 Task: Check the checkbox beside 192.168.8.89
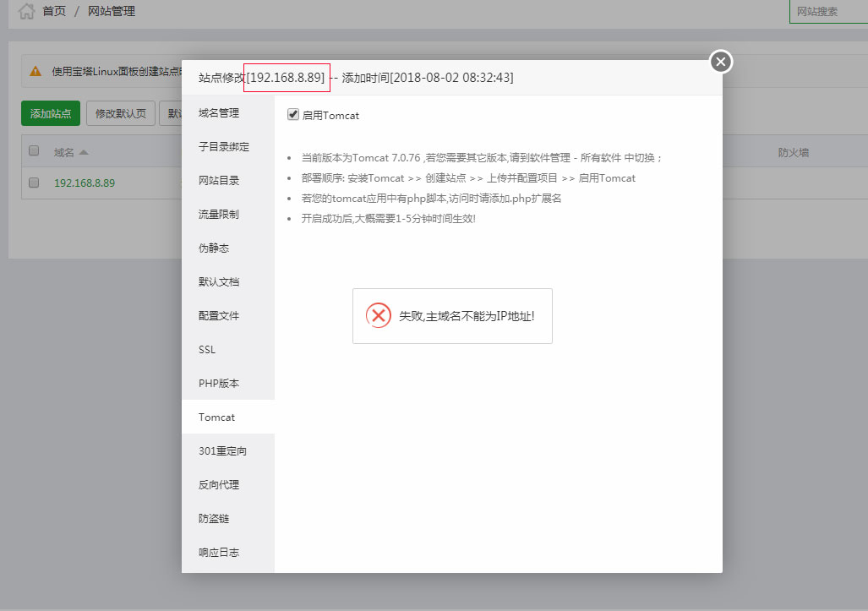tap(32, 182)
